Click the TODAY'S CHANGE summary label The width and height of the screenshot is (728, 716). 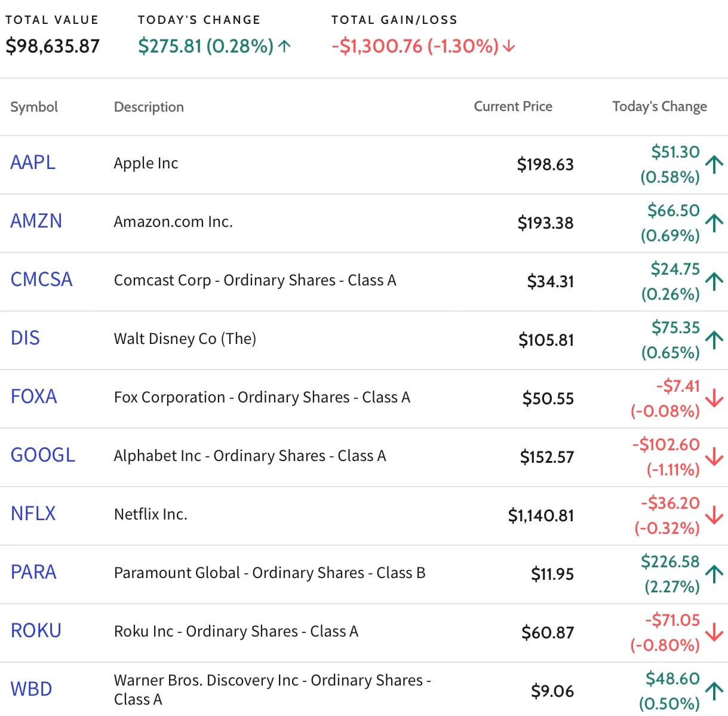coord(199,20)
